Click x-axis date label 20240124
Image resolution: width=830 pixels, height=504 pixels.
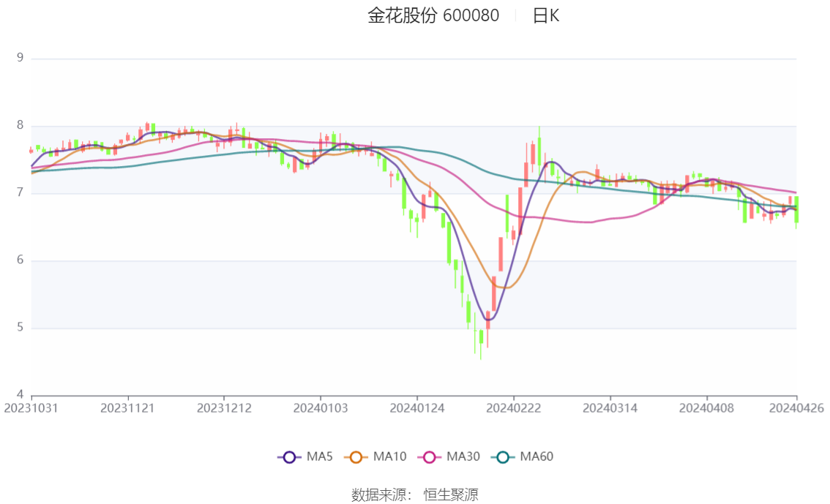(x=416, y=408)
